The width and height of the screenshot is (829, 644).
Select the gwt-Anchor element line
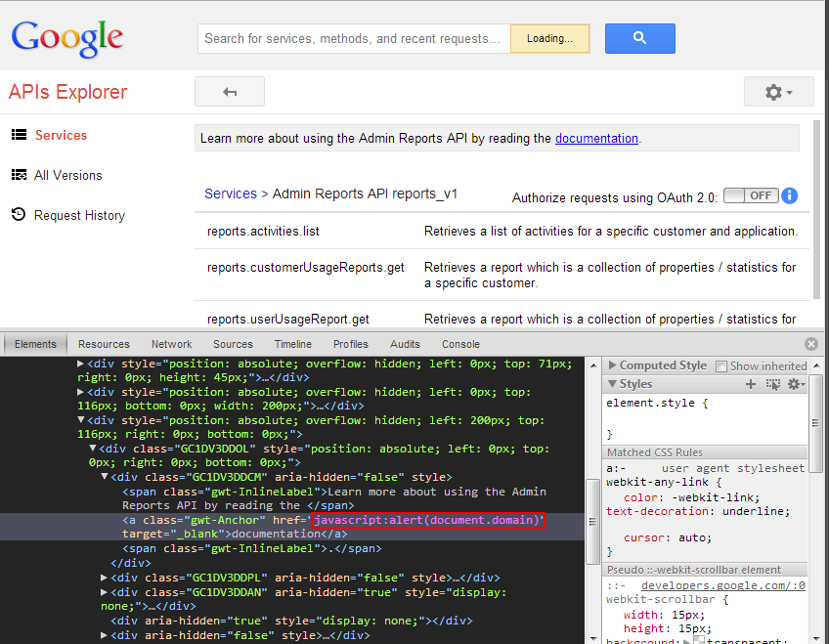coord(292,527)
